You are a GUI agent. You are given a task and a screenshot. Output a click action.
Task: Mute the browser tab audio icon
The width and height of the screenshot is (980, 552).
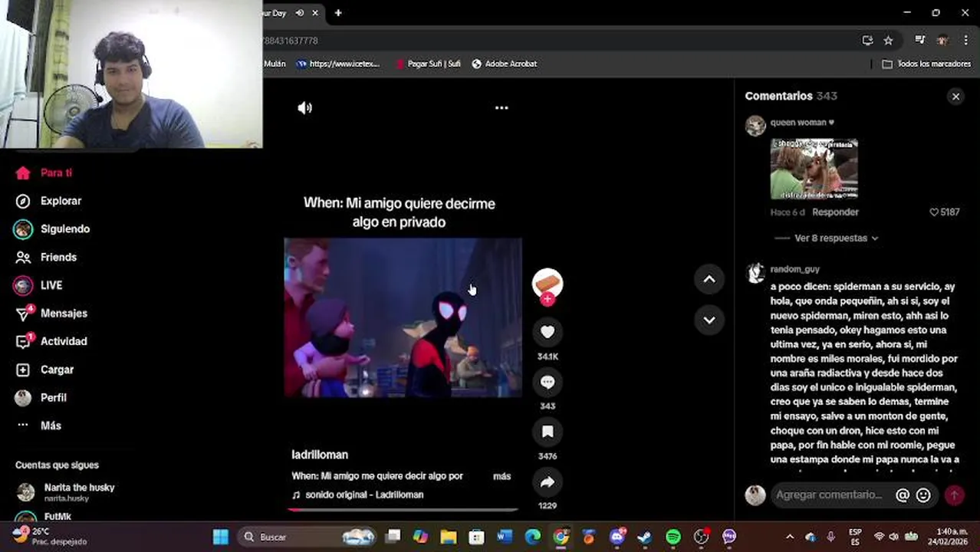click(300, 13)
